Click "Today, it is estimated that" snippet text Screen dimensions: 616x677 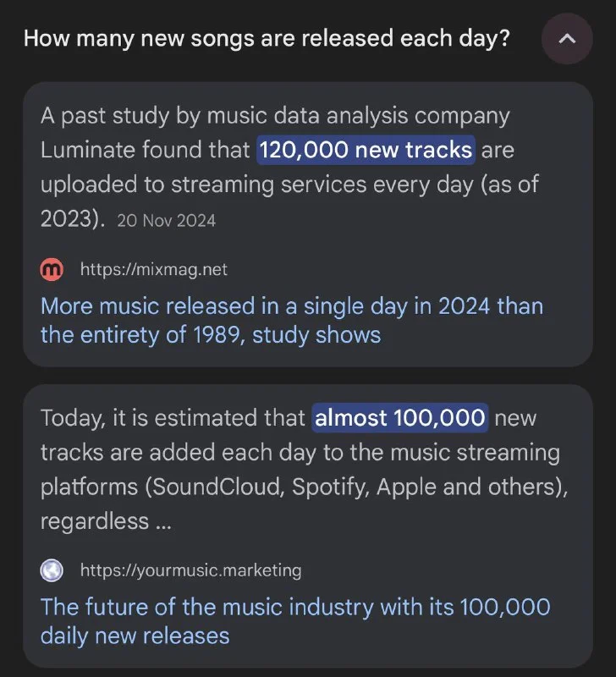coord(173,418)
